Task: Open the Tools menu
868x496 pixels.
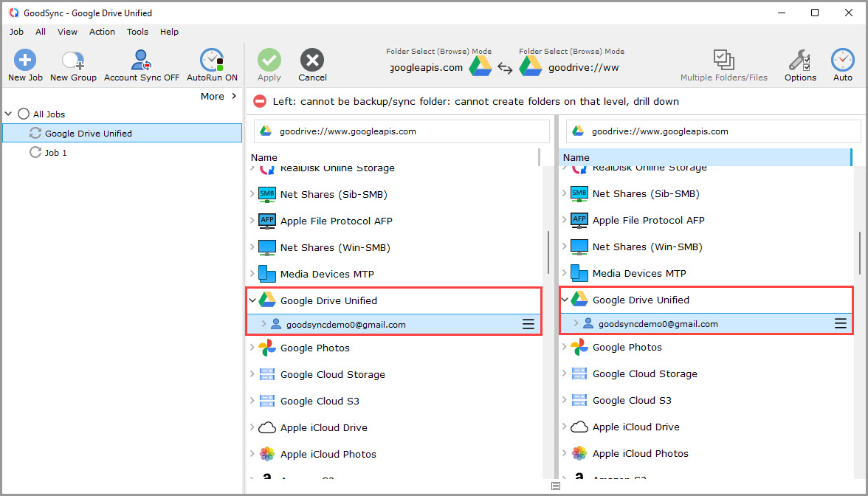Action: coord(137,32)
